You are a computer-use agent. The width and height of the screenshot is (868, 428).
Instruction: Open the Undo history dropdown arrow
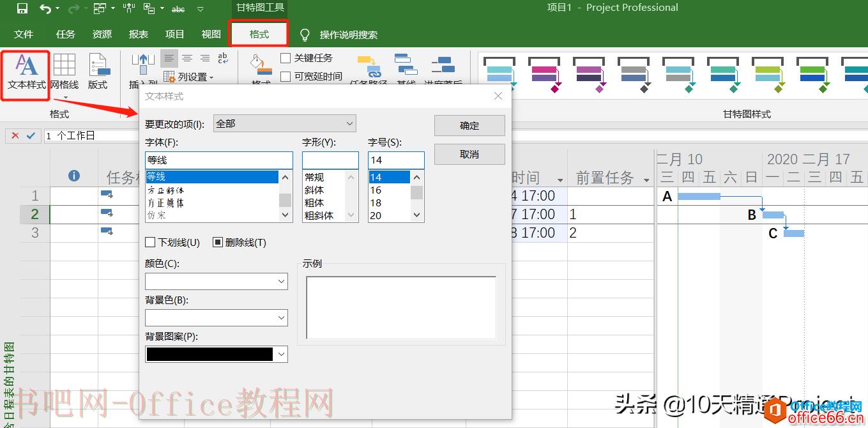(57, 9)
